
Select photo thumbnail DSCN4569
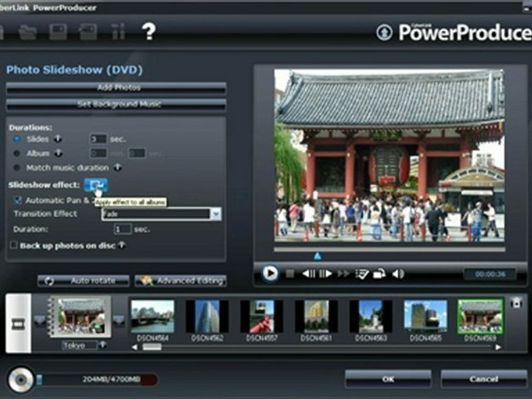pos(480,316)
